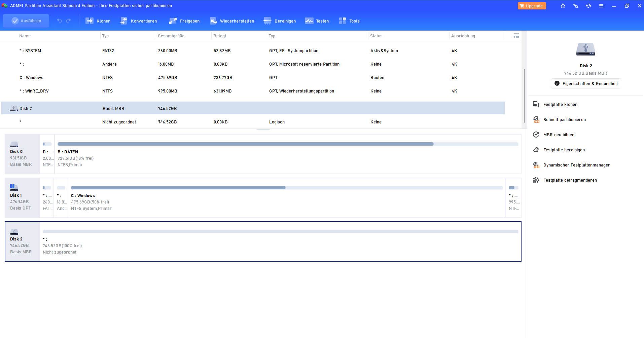Click the star favorites icon in title bar
The image size is (644, 338).
click(x=563, y=6)
